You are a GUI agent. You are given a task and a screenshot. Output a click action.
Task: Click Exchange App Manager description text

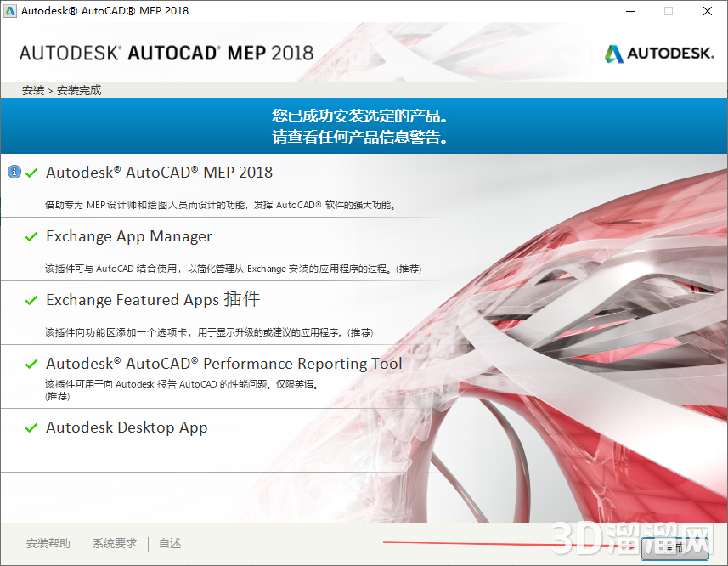coord(233,269)
